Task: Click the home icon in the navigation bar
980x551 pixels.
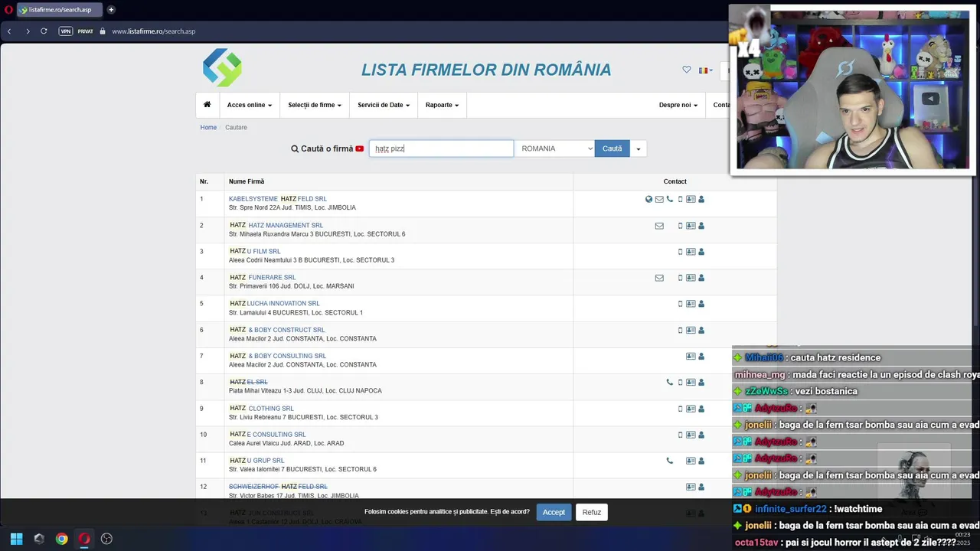Action: pyautogui.click(x=207, y=105)
